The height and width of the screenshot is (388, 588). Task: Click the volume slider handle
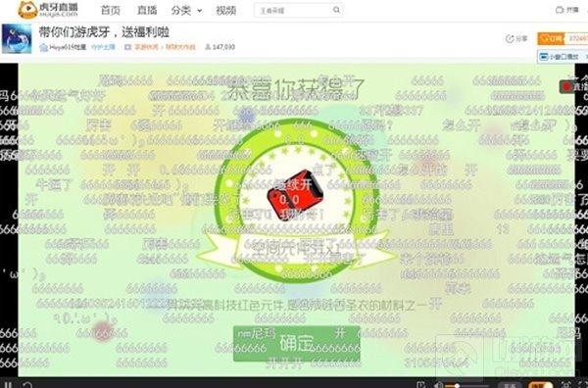coord(457,386)
